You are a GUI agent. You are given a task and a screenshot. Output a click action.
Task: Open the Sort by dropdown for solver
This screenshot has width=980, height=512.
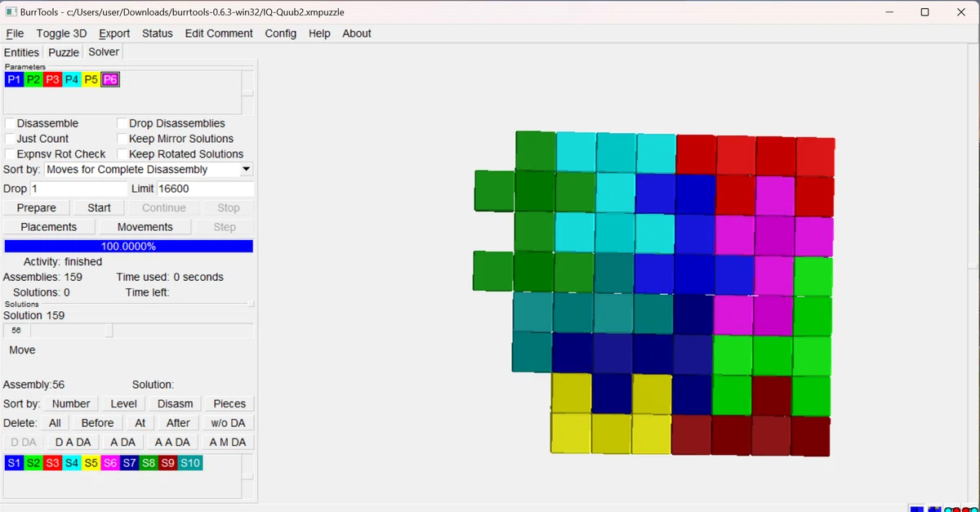(149, 170)
